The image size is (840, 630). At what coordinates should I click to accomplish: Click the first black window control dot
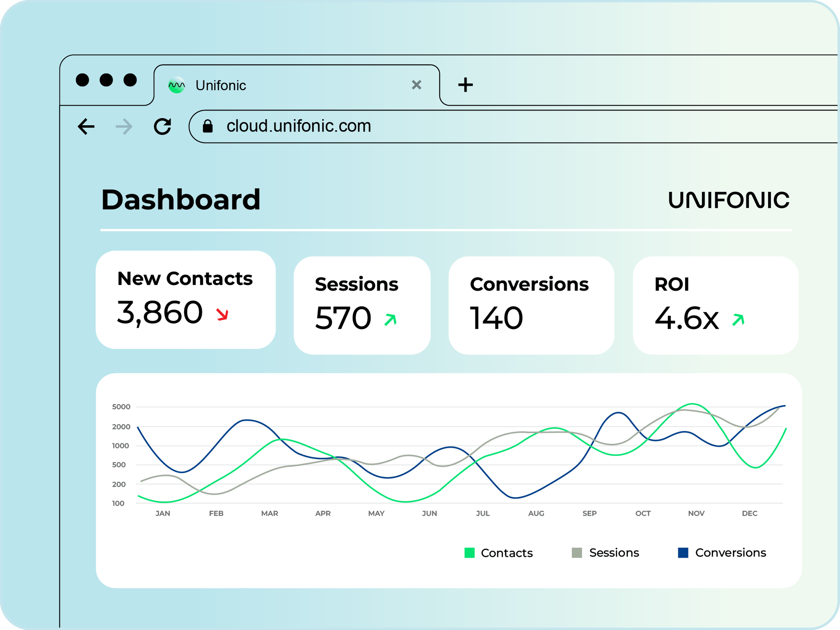[x=82, y=80]
